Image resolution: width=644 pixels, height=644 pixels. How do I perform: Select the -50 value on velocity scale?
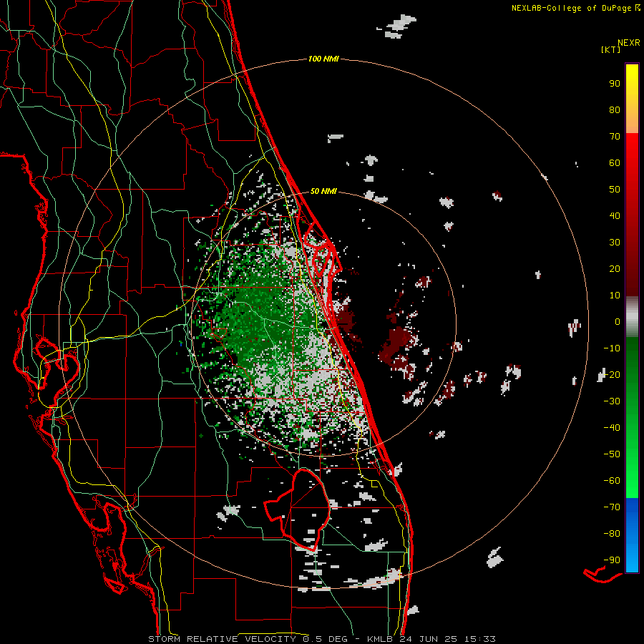(x=612, y=454)
